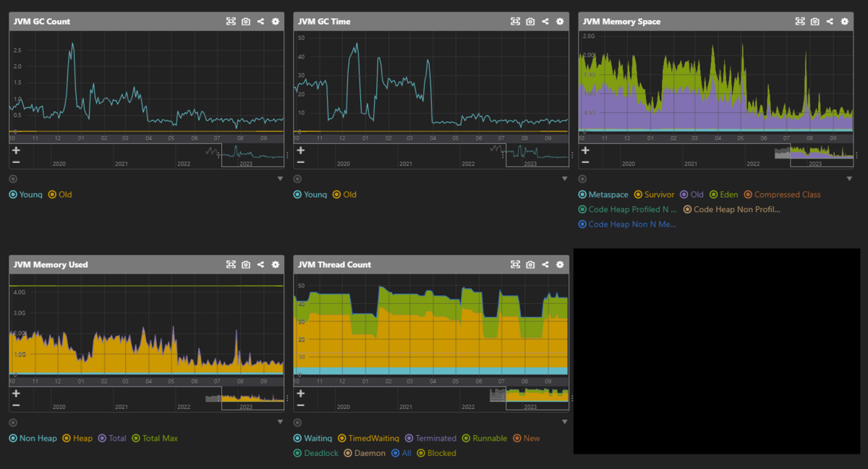Take snapshot of JVM Memory Used chart
This screenshot has height=469, width=868.
click(x=246, y=265)
